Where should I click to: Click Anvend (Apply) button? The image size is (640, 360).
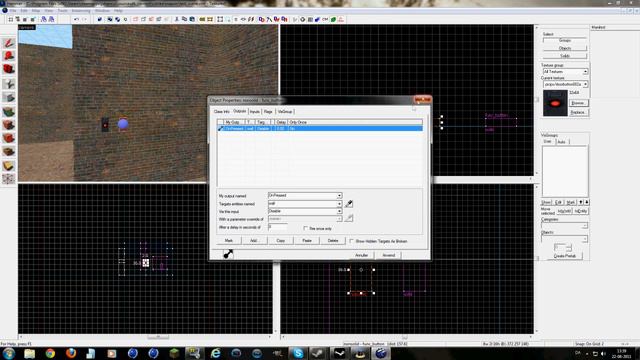389,255
